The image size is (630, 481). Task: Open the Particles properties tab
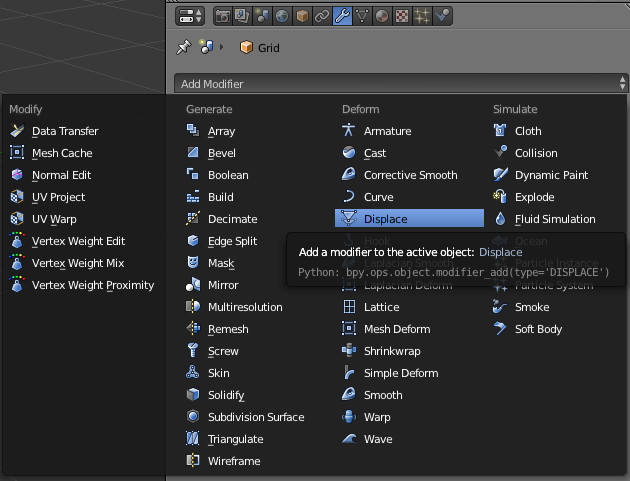tap(422, 16)
